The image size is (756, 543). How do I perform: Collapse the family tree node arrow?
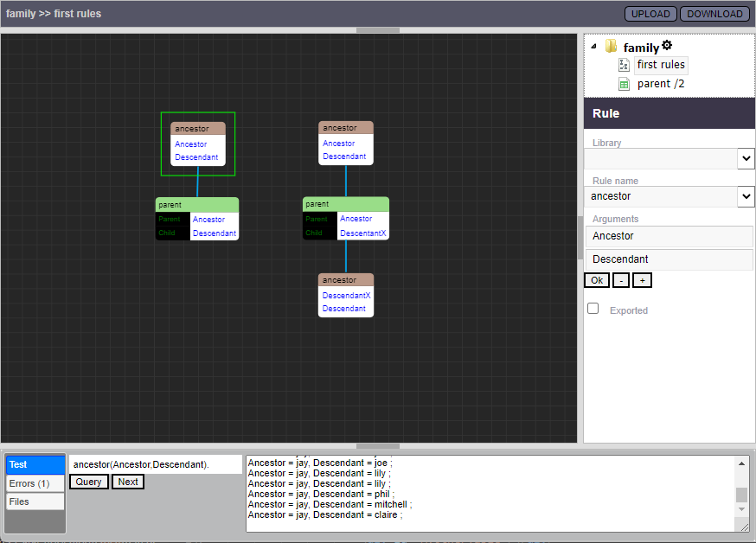click(593, 47)
